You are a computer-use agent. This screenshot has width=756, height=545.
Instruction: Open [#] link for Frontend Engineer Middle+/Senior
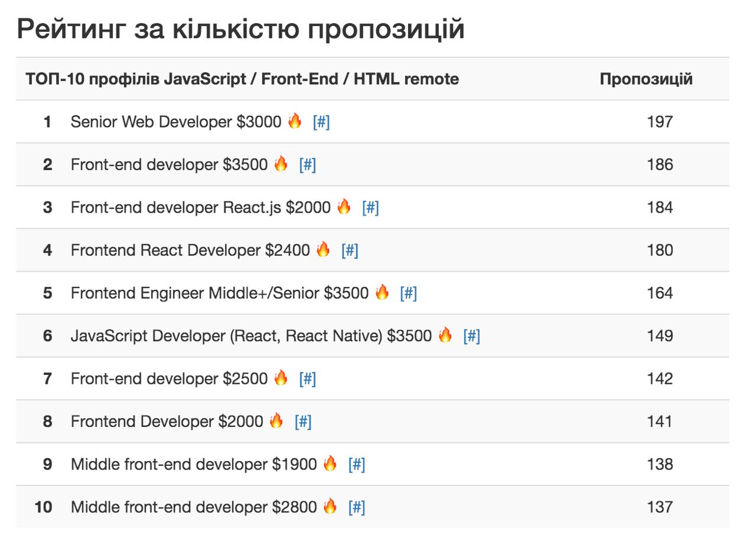[409, 293]
